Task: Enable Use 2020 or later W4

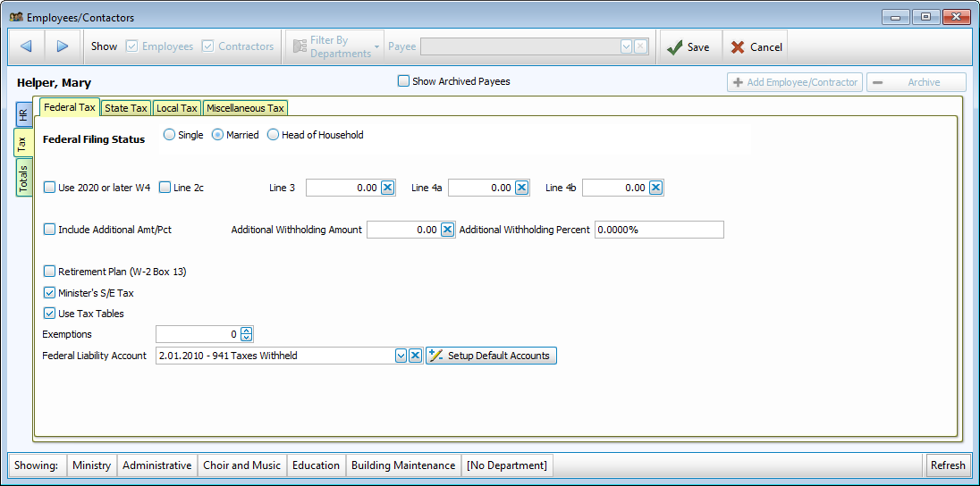Action: pyautogui.click(x=50, y=188)
